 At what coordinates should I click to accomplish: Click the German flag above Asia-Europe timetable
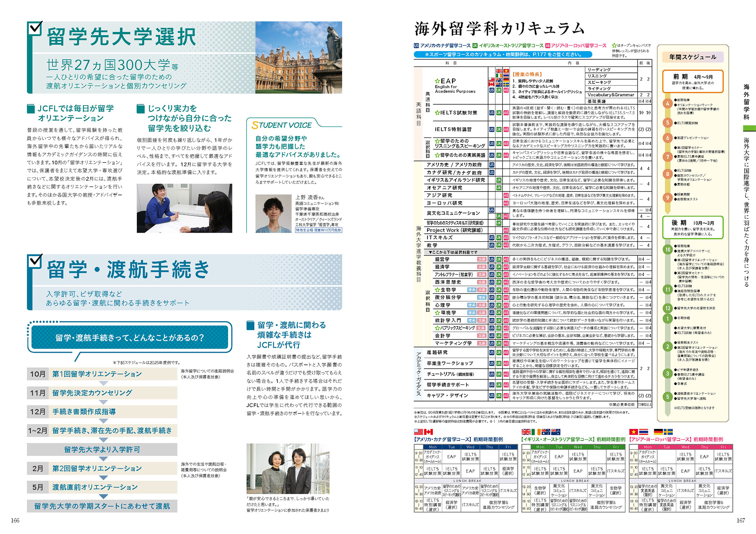(658, 432)
